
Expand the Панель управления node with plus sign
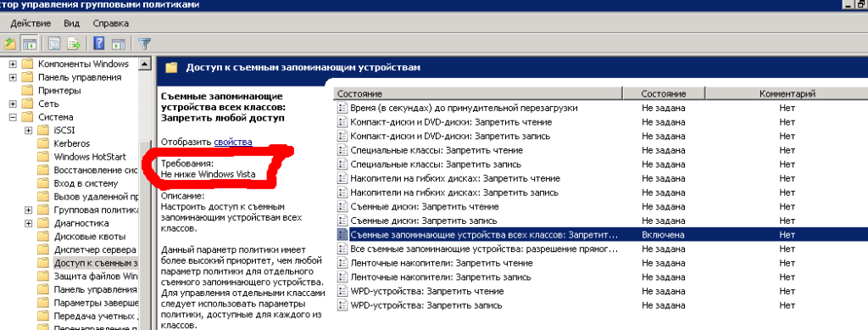pyautogui.click(x=13, y=77)
